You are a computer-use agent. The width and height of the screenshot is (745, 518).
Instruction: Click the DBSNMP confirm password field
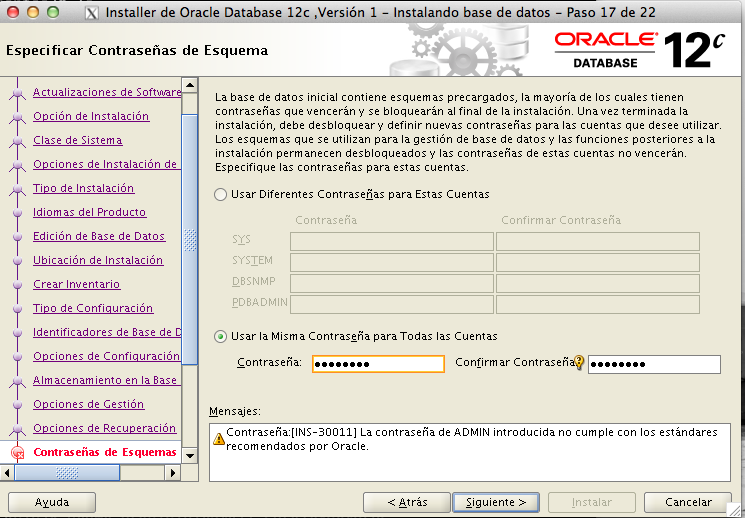(x=598, y=283)
